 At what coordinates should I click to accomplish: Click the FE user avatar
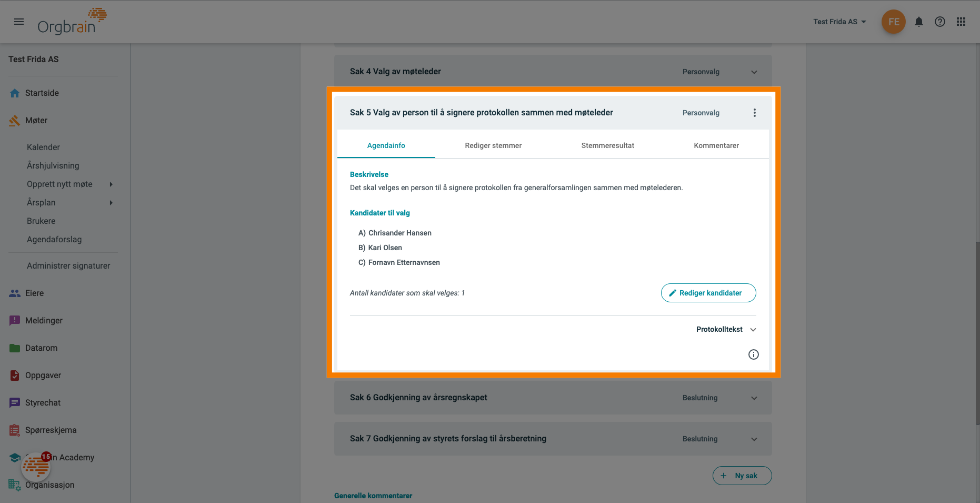click(x=893, y=22)
